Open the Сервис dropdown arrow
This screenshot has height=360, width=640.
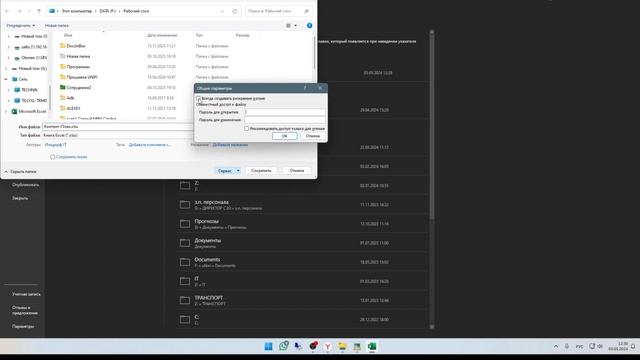tap(238, 171)
